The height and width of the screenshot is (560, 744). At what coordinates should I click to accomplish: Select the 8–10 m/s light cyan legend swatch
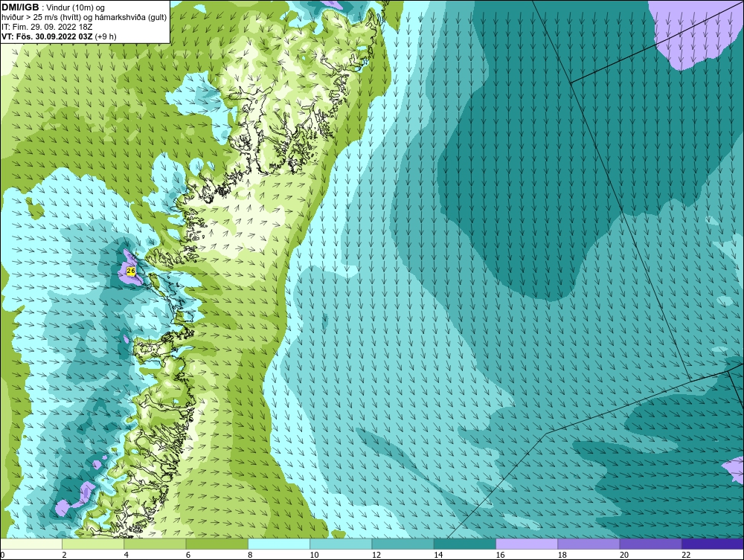(279, 544)
